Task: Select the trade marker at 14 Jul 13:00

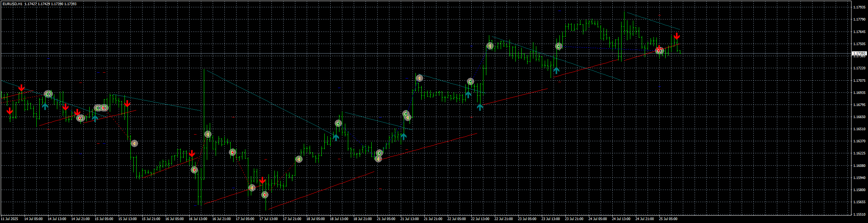Action: click(x=48, y=94)
